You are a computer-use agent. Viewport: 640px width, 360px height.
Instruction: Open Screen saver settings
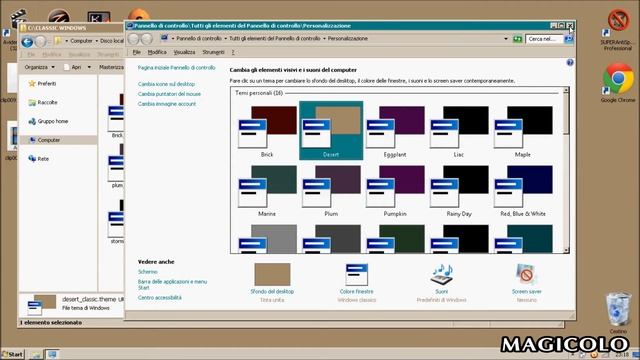527,282
